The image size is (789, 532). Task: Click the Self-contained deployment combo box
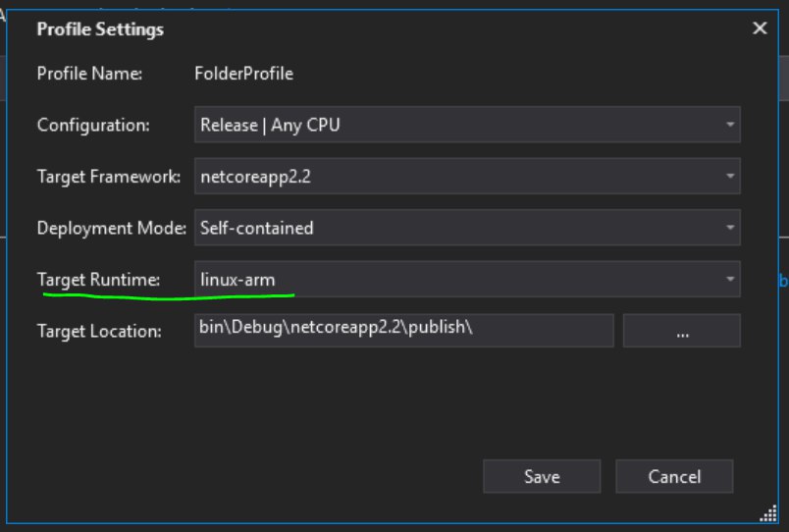(x=467, y=228)
